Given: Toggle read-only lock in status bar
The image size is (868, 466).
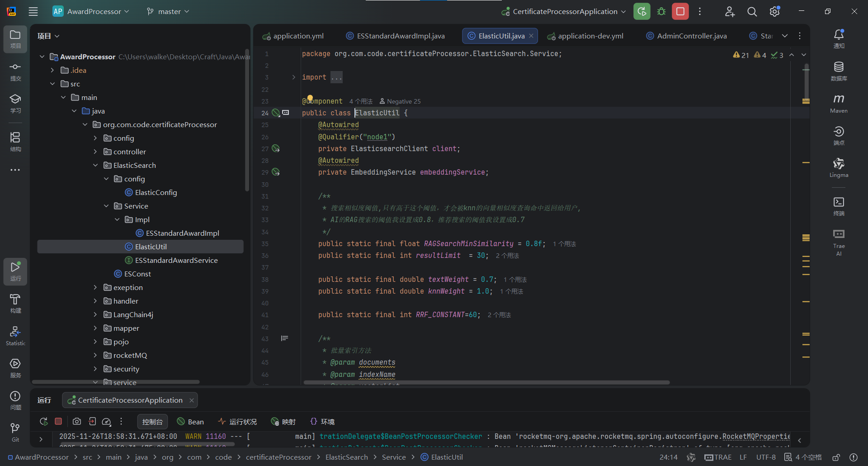Looking at the screenshot, I should click(x=836, y=457).
